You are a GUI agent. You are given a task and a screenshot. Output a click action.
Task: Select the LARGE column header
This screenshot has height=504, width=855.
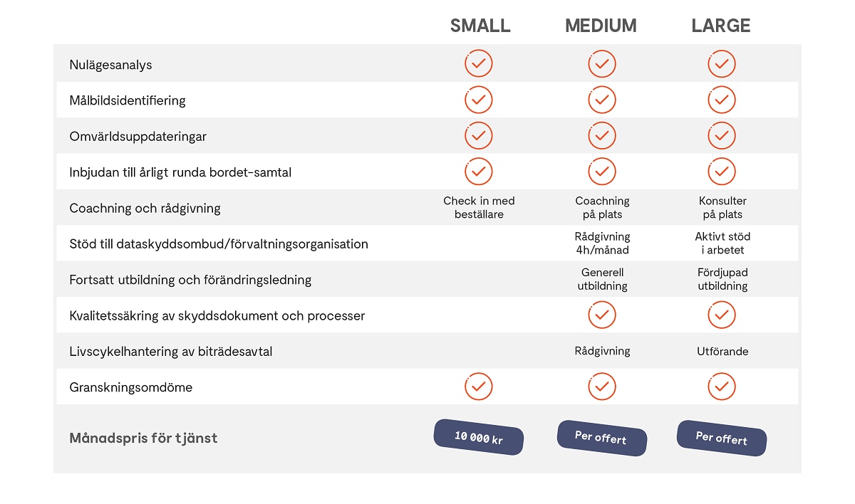[721, 26]
